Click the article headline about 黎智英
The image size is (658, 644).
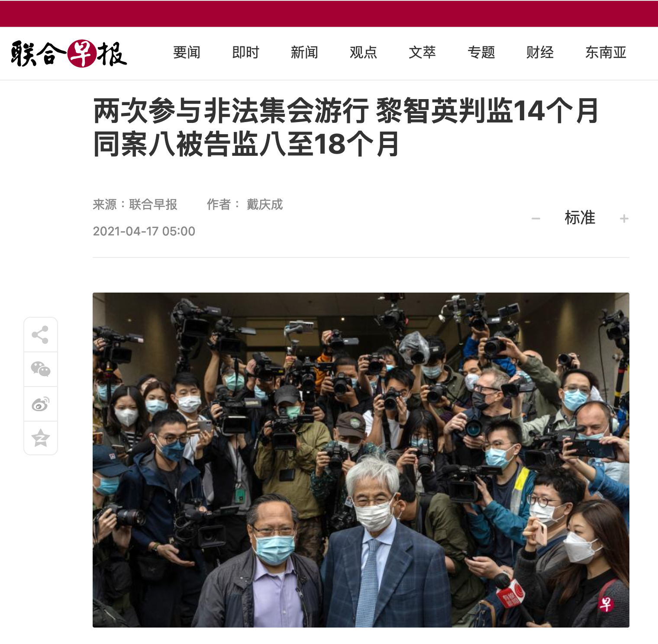(x=346, y=127)
